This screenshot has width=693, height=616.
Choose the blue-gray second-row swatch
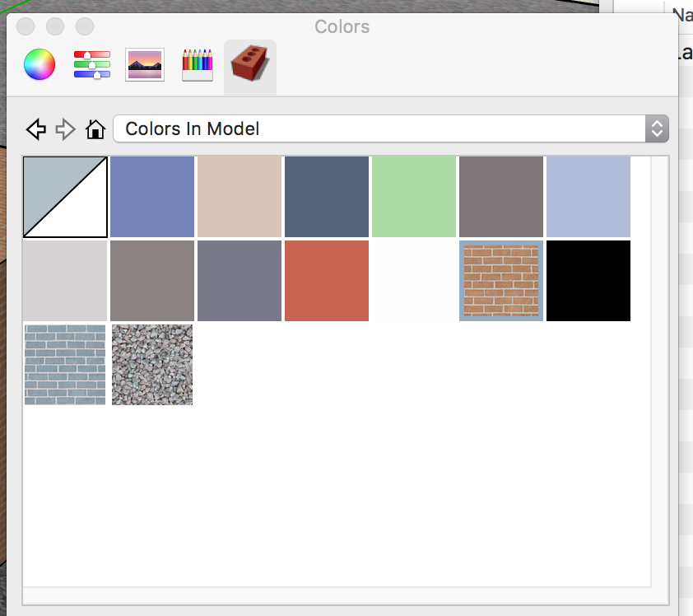coord(240,281)
